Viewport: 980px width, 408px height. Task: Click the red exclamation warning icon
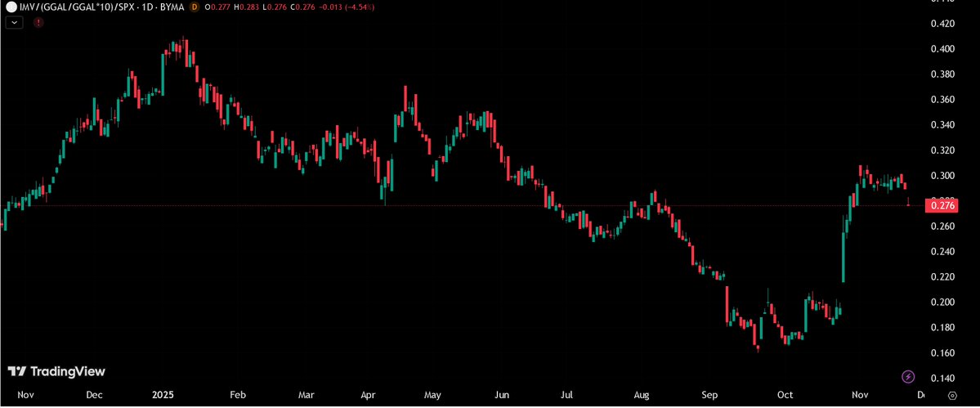[38, 23]
